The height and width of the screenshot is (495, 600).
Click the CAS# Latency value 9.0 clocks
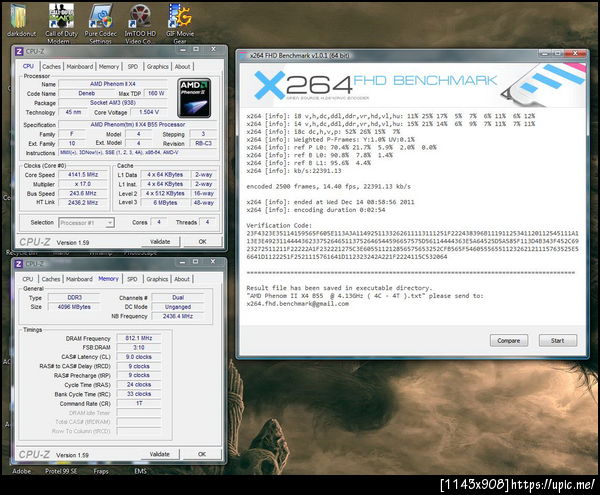139,357
